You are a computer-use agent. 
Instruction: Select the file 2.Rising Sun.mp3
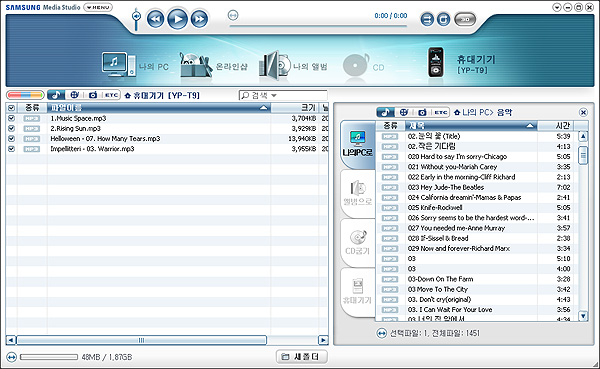(x=75, y=129)
